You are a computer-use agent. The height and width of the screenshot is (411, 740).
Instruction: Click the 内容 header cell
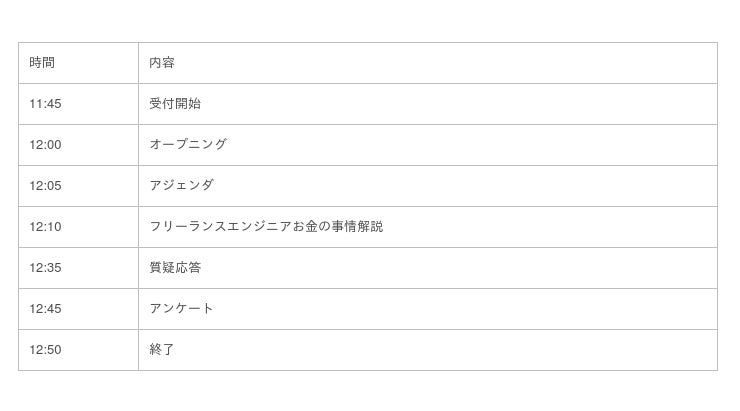coord(162,63)
